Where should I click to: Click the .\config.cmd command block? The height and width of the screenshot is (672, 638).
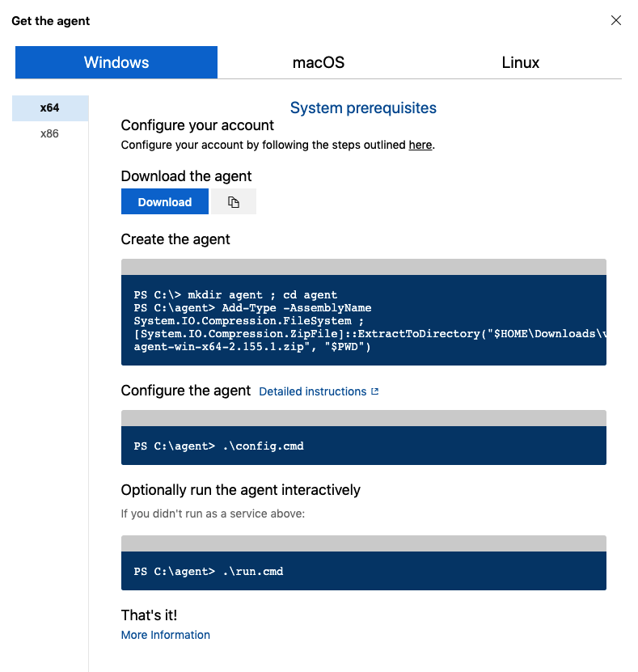coord(363,446)
